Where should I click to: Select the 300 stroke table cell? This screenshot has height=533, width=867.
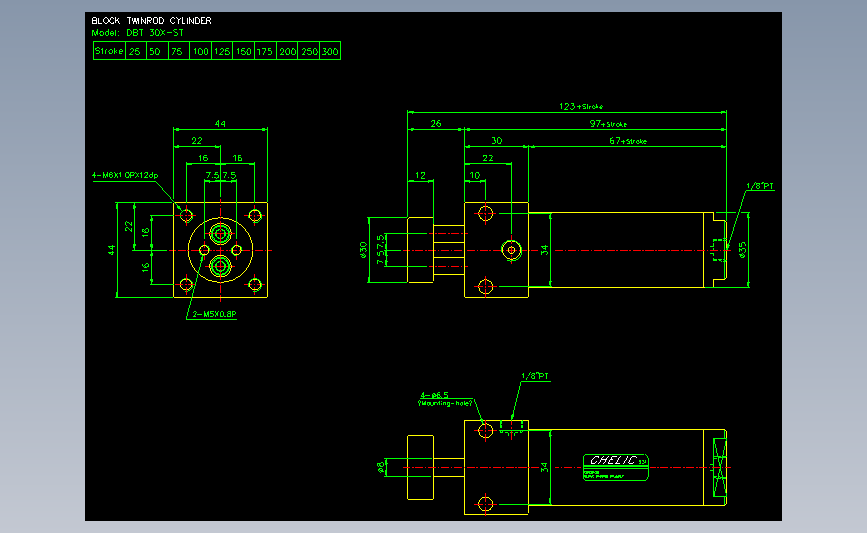tap(330, 51)
